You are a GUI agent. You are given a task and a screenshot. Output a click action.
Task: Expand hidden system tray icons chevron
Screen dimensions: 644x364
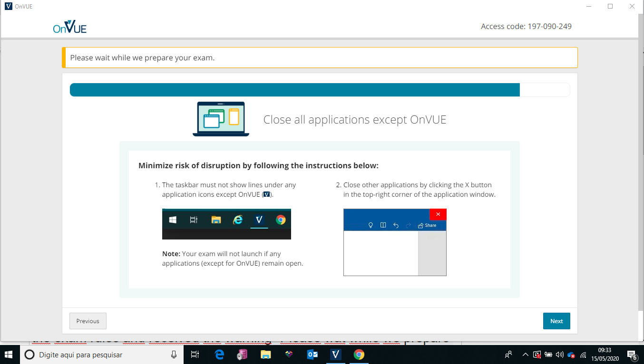(x=526, y=354)
